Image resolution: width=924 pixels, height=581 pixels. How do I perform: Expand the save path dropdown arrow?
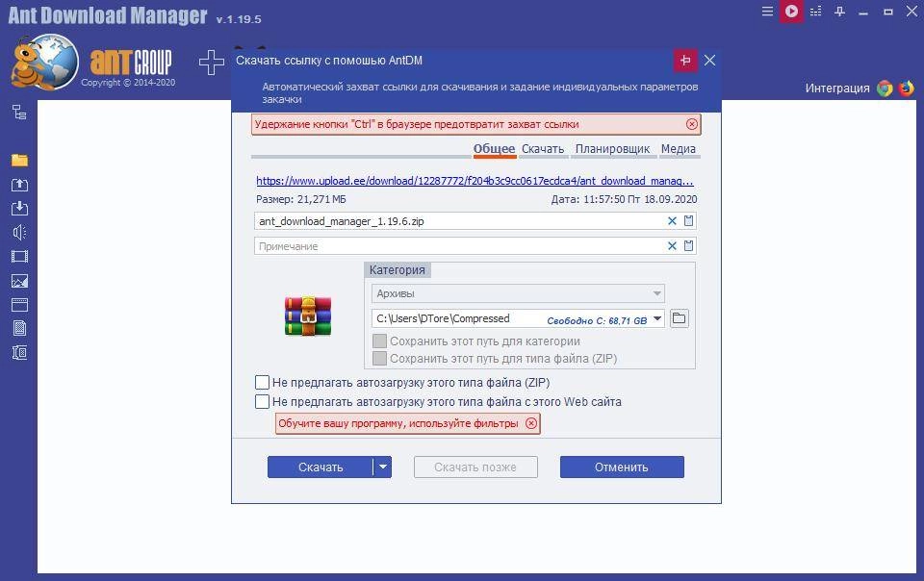coord(657,318)
